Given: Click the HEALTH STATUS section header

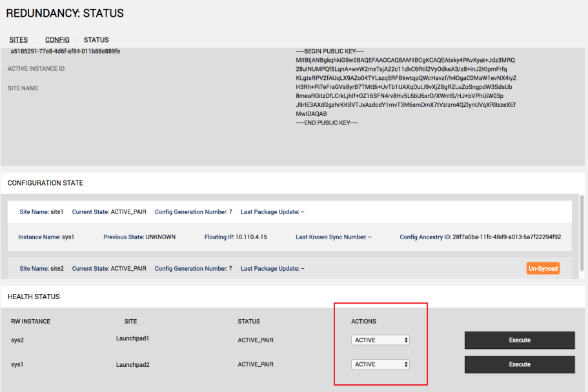Looking at the screenshot, I should point(34,297).
